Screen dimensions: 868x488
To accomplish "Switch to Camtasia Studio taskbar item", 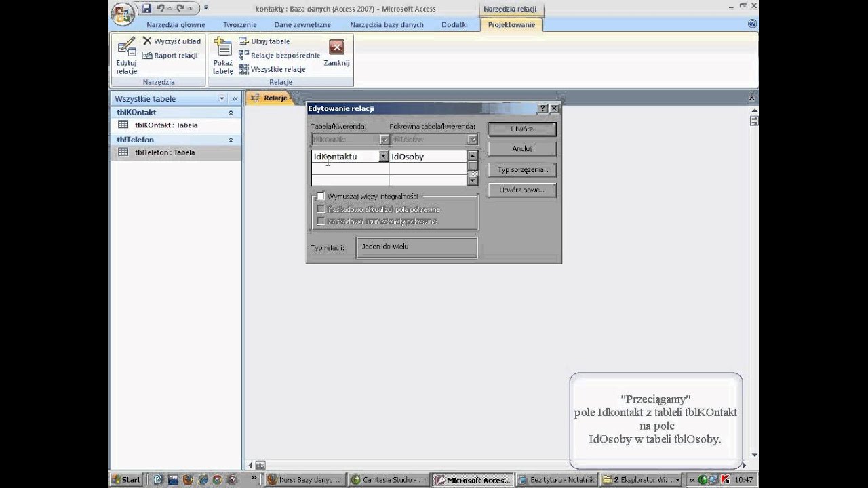I will coord(389,480).
